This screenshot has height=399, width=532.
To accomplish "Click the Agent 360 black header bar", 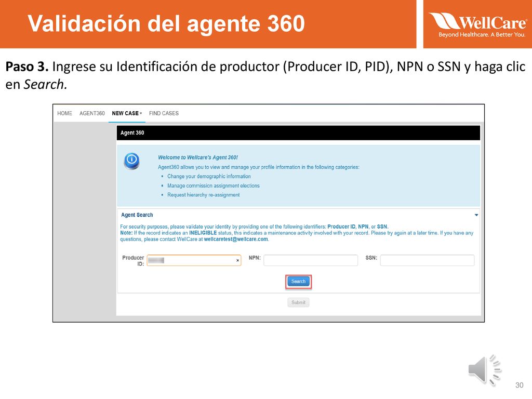I will (298, 132).
